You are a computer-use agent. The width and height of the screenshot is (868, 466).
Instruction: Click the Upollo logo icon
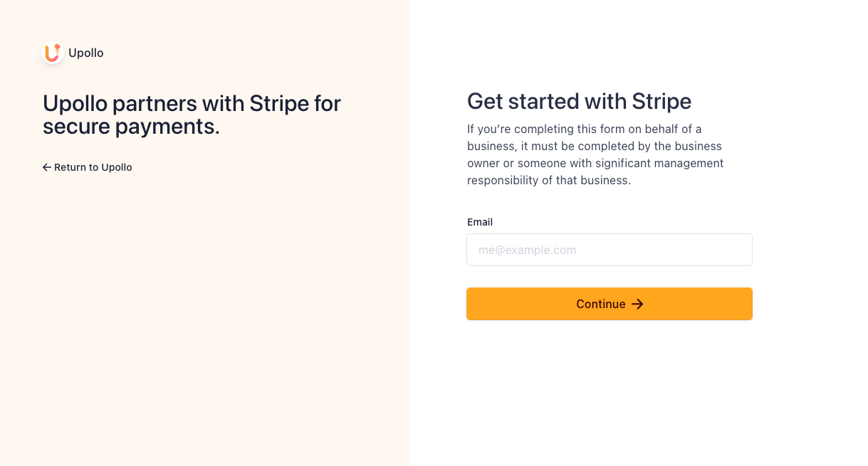point(53,53)
